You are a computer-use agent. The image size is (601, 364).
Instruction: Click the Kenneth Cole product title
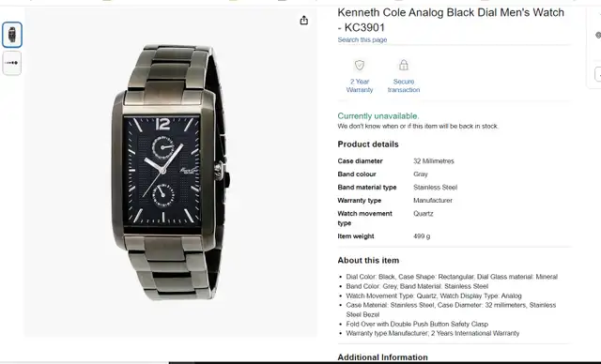[451, 20]
